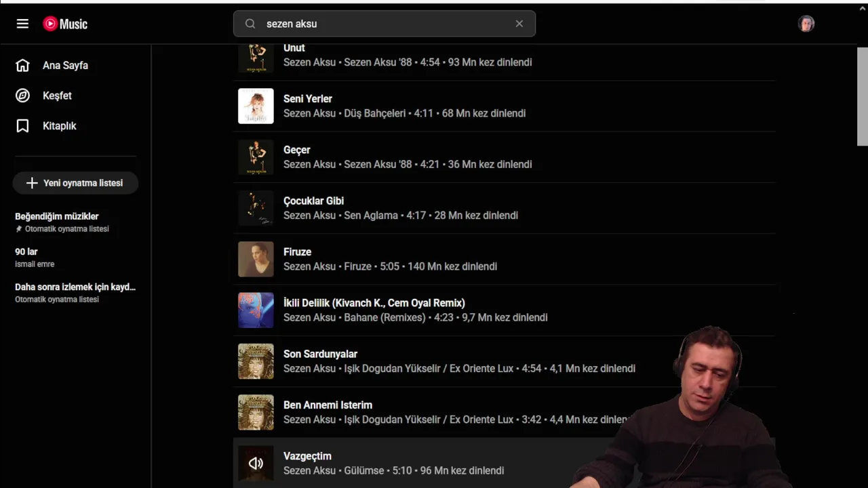Open Daha sonra izlemek için kaydedilenler playlist
The height and width of the screenshot is (488, 868).
[x=75, y=287]
